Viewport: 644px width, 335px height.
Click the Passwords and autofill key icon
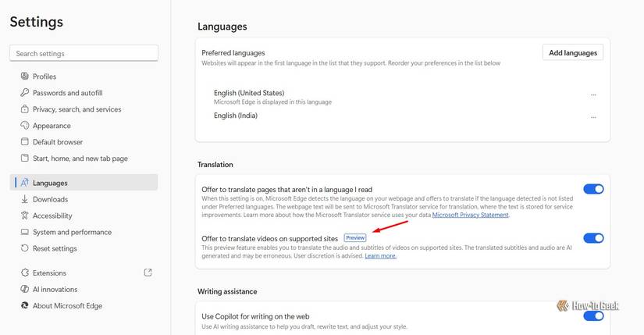[x=25, y=92]
